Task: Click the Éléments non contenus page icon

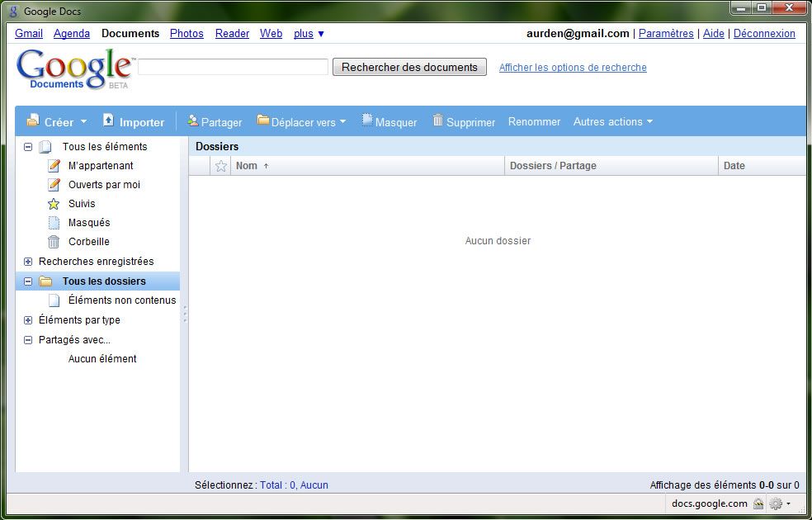Action: 54,300
